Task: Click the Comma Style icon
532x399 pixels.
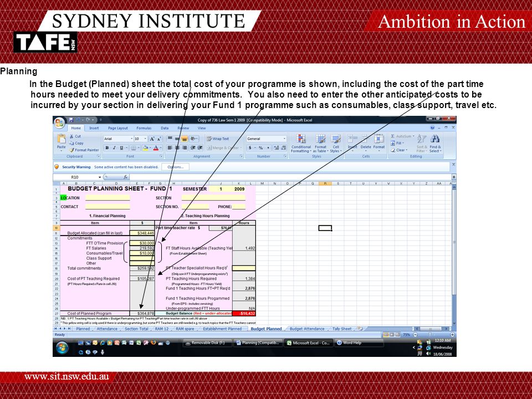Action: [268, 148]
